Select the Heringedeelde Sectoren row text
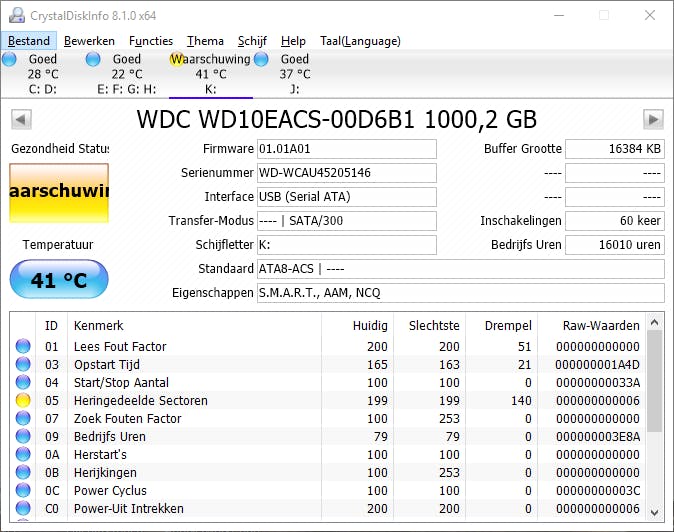 [x=141, y=401]
